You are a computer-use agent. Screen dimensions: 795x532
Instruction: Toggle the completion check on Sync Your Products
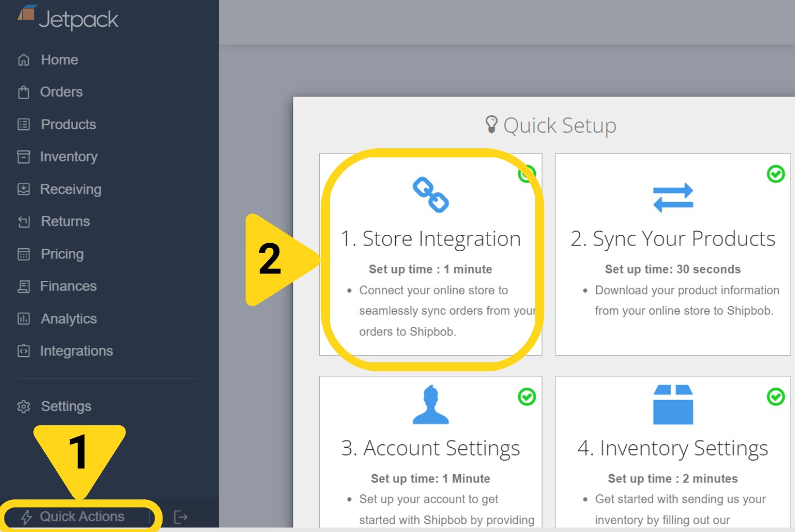click(x=775, y=174)
